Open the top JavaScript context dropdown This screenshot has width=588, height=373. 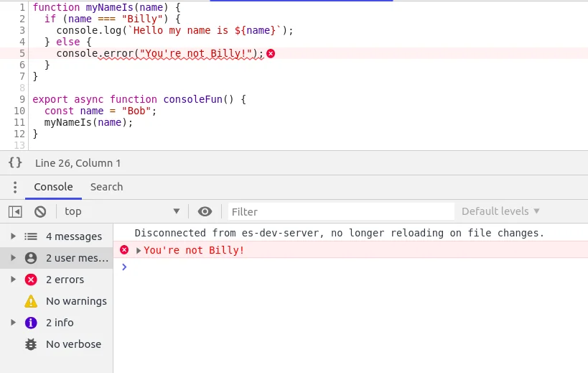point(121,211)
